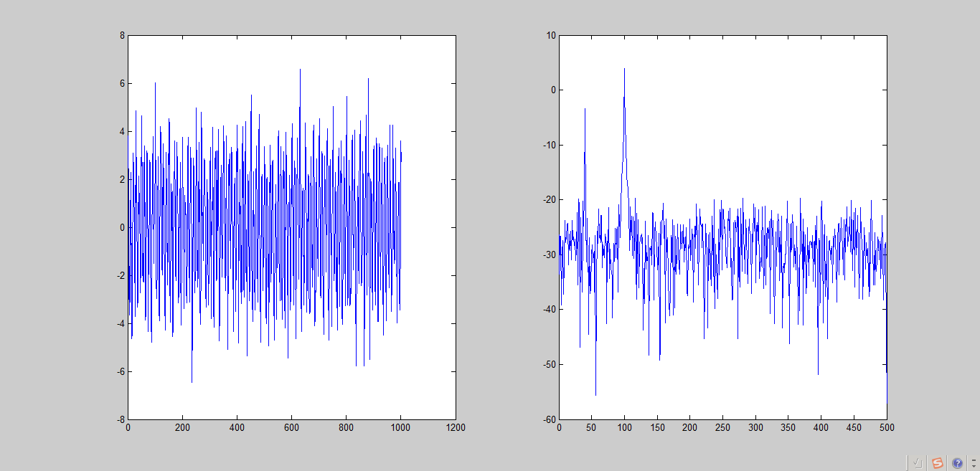Click the Sogou input method icon
The image size is (980, 471).
937,463
